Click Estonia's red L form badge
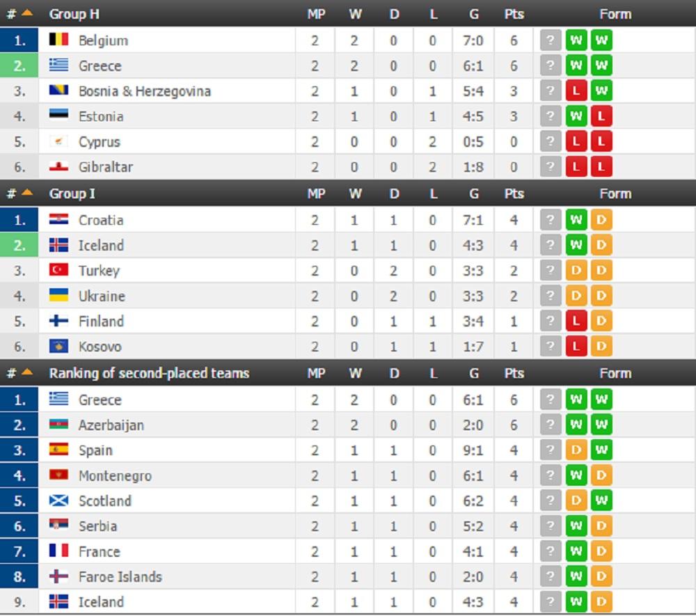 [601, 116]
